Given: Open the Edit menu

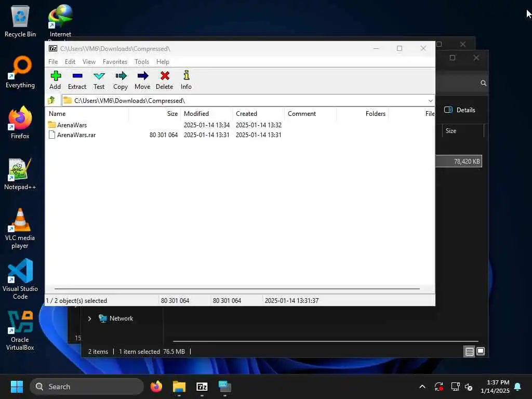Looking at the screenshot, I should coord(70,62).
